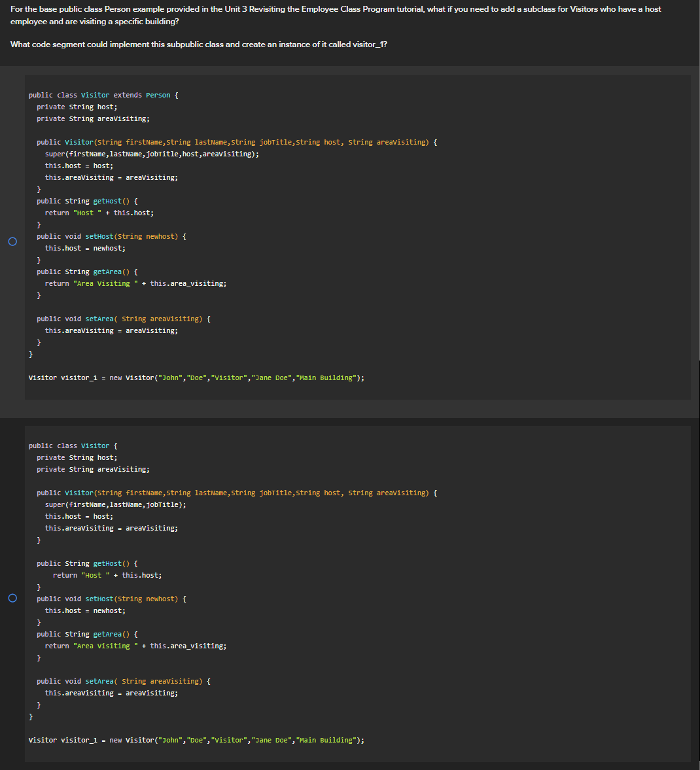Click the setArea(String areaVisiting) method declaration
This screenshot has height=770, width=700.
(121, 319)
